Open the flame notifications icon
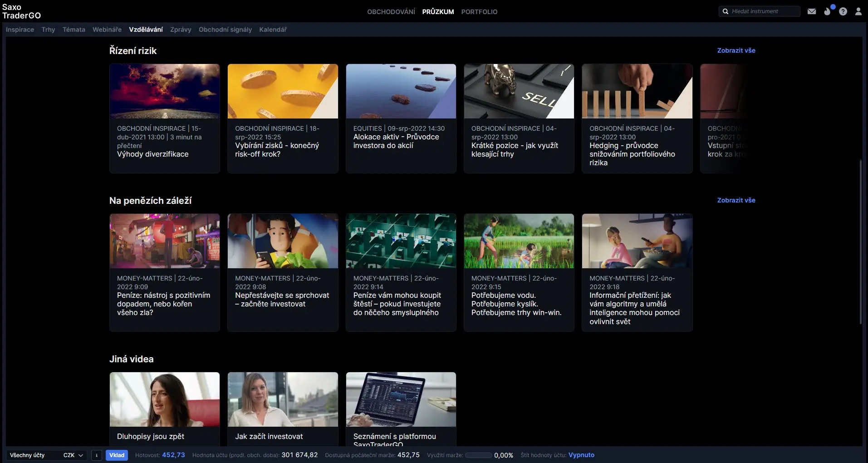 (828, 11)
